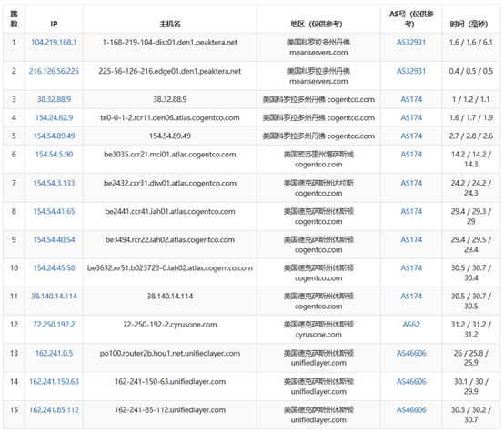Click AS46606 link in hop 13 row
This screenshot has height=433, width=504.
coord(411,353)
